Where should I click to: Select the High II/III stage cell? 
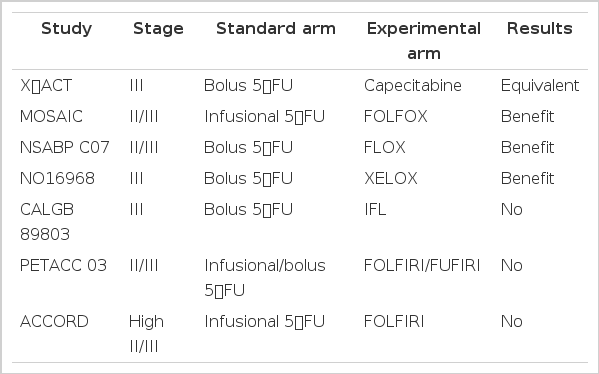pos(146,334)
